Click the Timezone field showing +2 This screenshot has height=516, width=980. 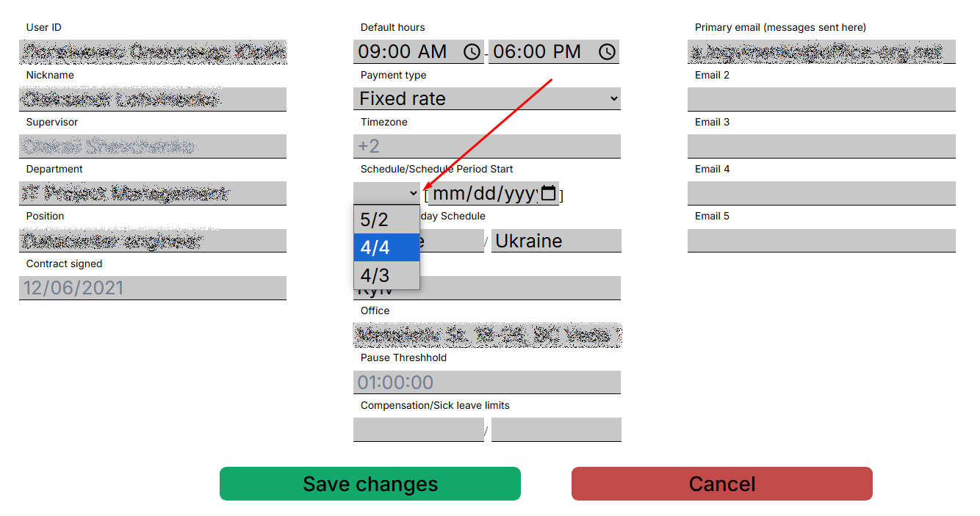486,146
